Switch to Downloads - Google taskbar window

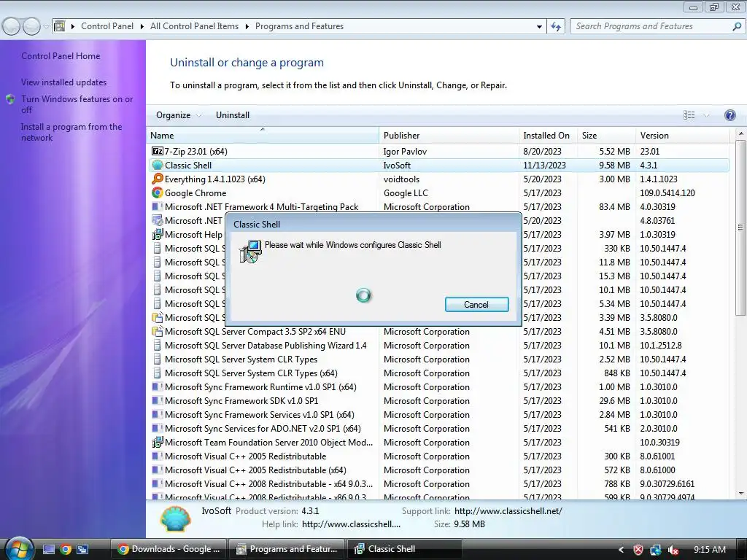click(x=169, y=549)
